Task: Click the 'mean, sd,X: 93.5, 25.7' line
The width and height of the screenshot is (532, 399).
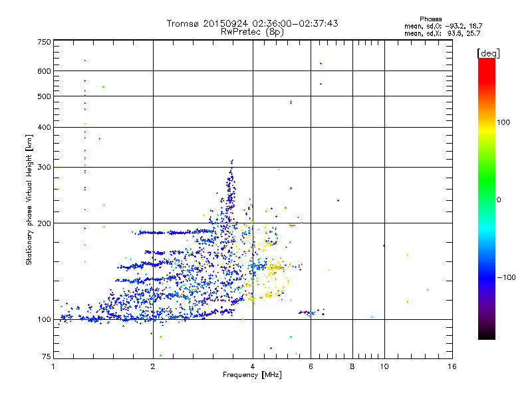Action: (442, 33)
